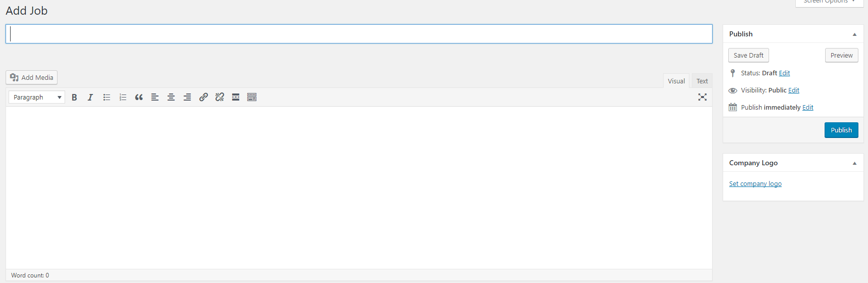Center align the text
Screen dimensions: 868x283
(171, 97)
